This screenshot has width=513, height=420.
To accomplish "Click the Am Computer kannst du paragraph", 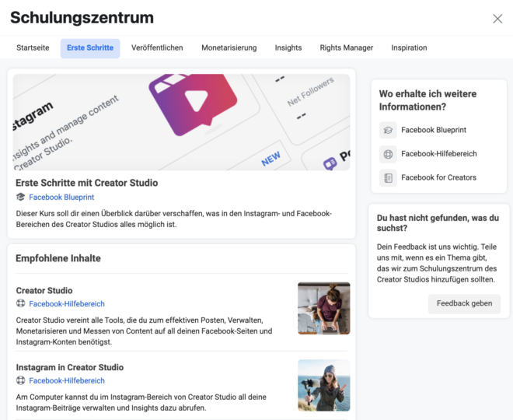I will (141, 402).
